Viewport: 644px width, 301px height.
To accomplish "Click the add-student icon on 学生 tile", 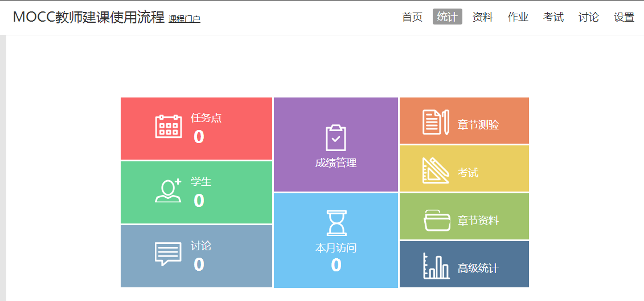I will tap(168, 190).
